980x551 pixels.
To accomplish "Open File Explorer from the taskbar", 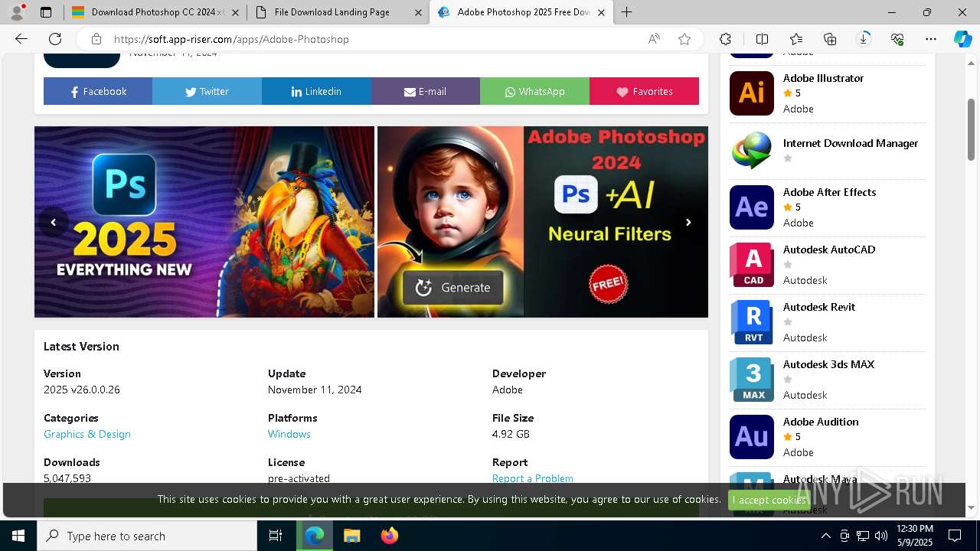I will 351,536.
